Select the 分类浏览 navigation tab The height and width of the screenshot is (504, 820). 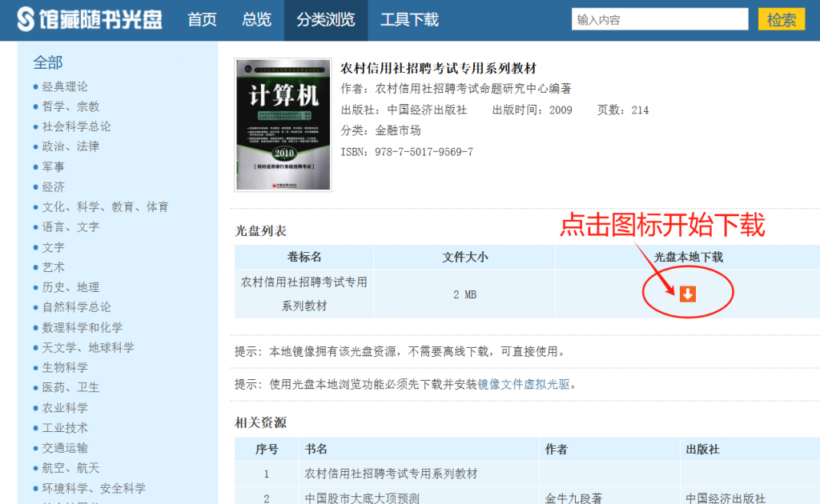[x=326, y=20]
